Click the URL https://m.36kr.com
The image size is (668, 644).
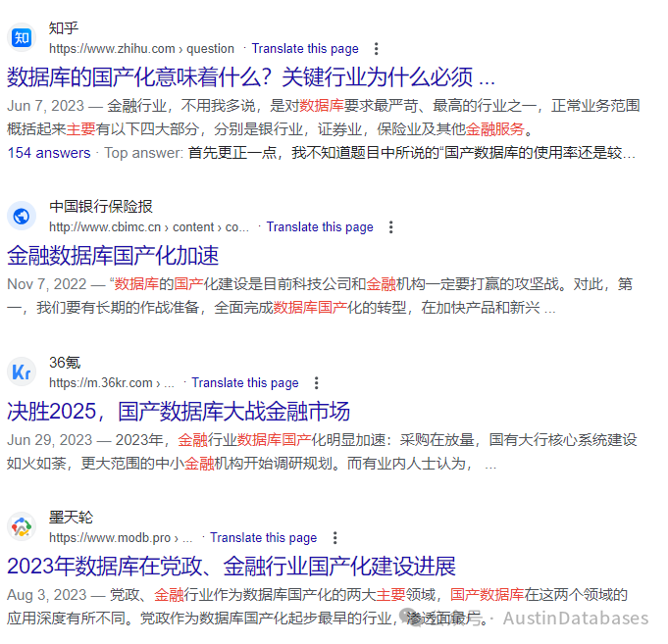point(112,383)
